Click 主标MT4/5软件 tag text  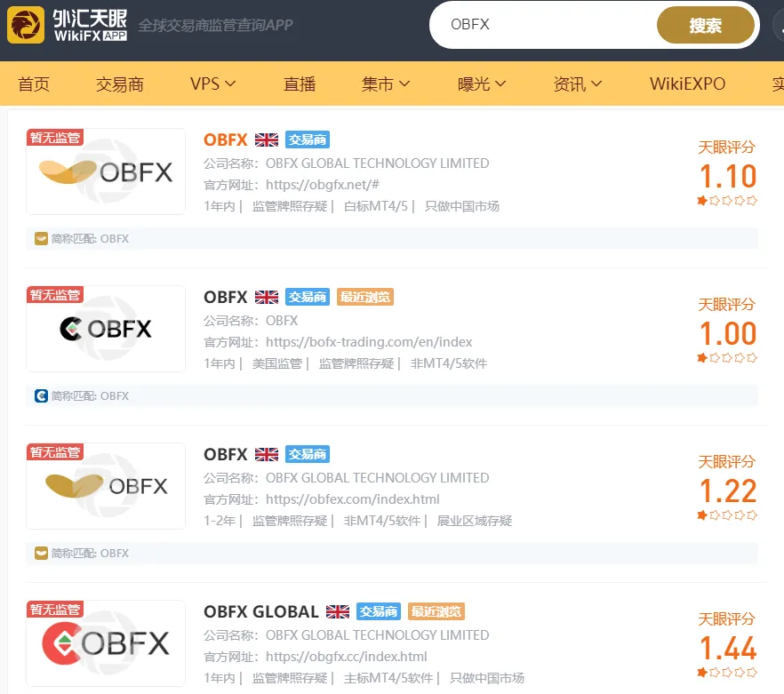click(x=388, y=678)
